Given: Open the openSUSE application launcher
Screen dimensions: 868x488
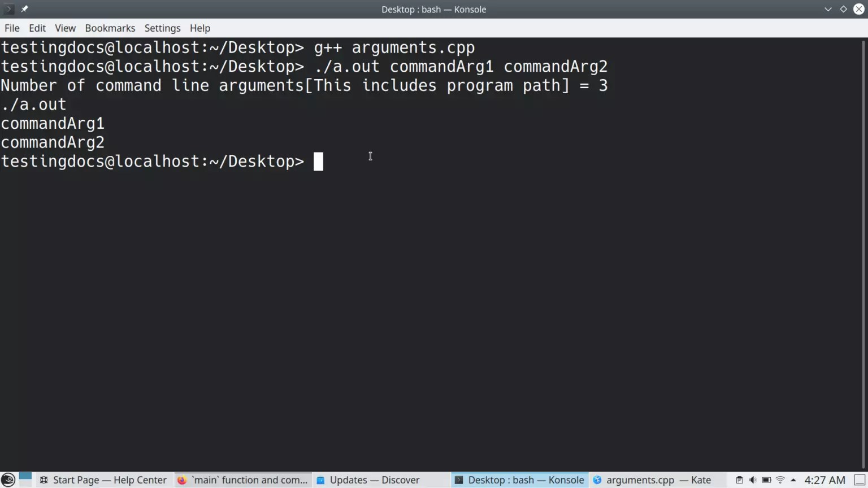Looking at the screenshot, I should coord(8,480).
